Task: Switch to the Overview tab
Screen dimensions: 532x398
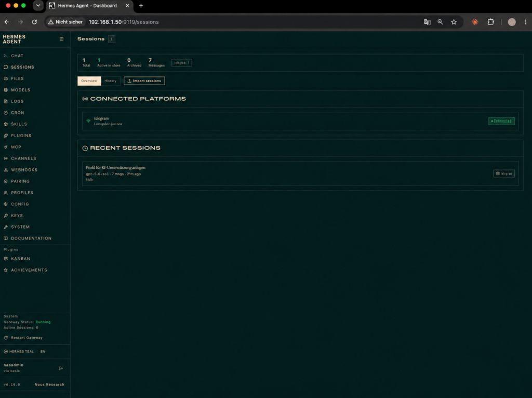Action: (x=89, y=81)
